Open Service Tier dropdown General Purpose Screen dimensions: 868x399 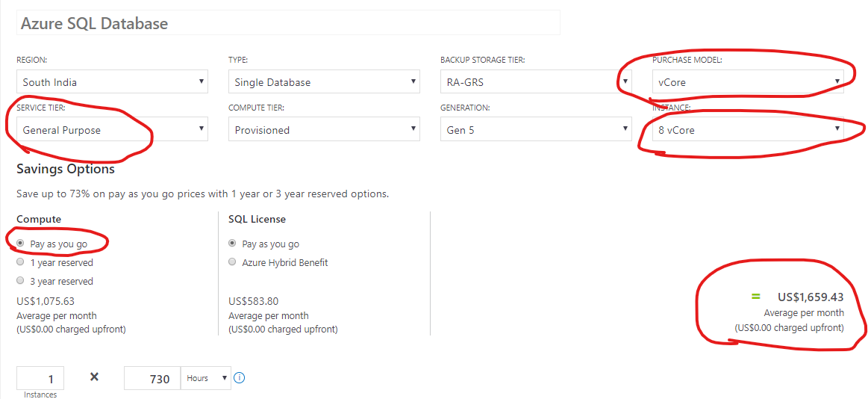113,129
